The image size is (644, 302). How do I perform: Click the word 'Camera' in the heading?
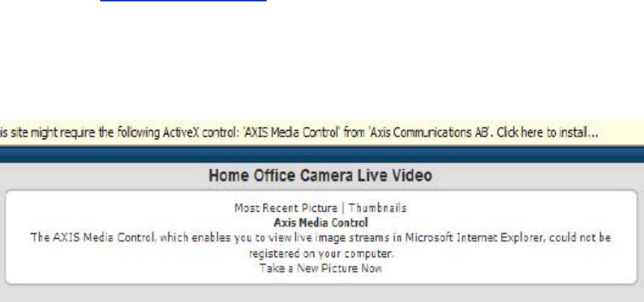point(326,176)
